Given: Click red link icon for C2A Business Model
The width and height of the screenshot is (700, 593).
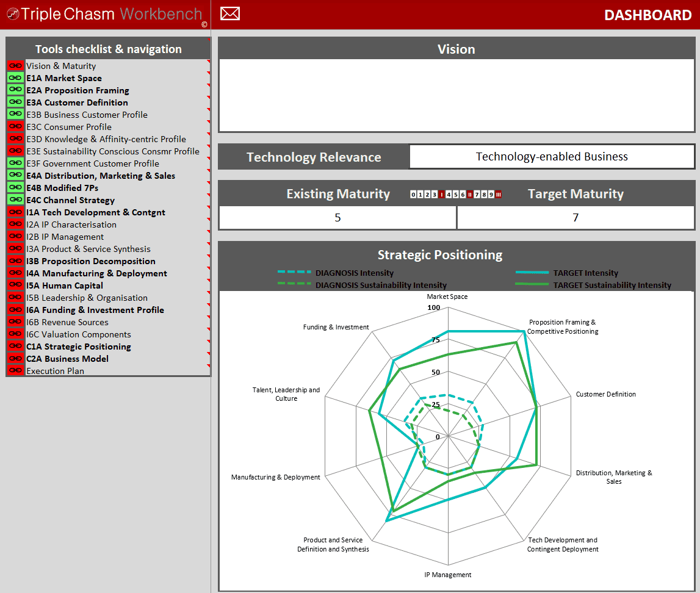Looking at the screenshot, I should click(15, 359).
